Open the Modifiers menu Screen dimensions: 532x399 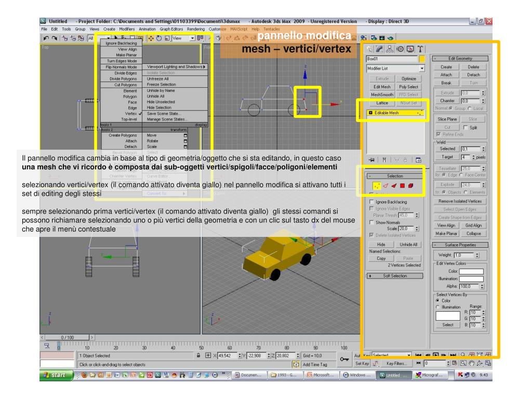(x=127, y=29)
